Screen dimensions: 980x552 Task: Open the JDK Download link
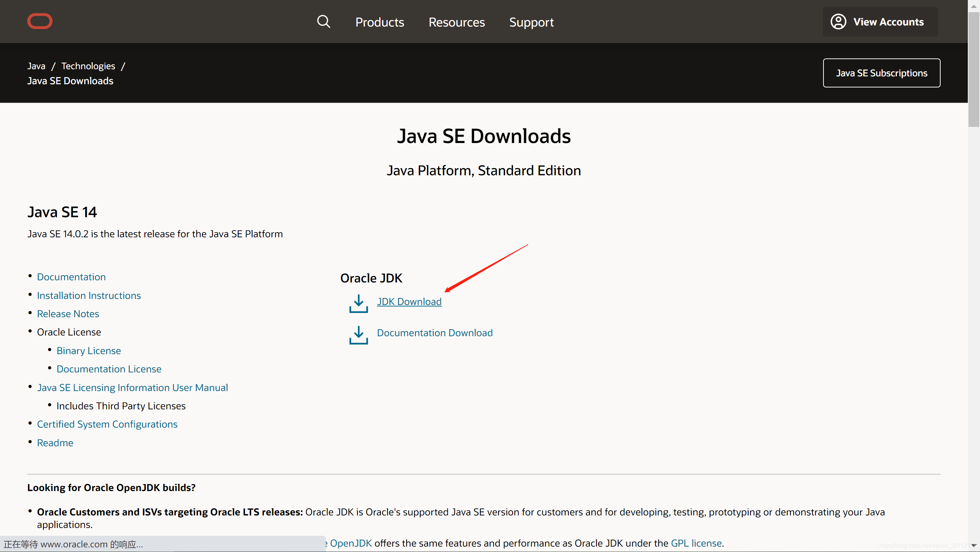pyautogui.click(x=408, y=301)
